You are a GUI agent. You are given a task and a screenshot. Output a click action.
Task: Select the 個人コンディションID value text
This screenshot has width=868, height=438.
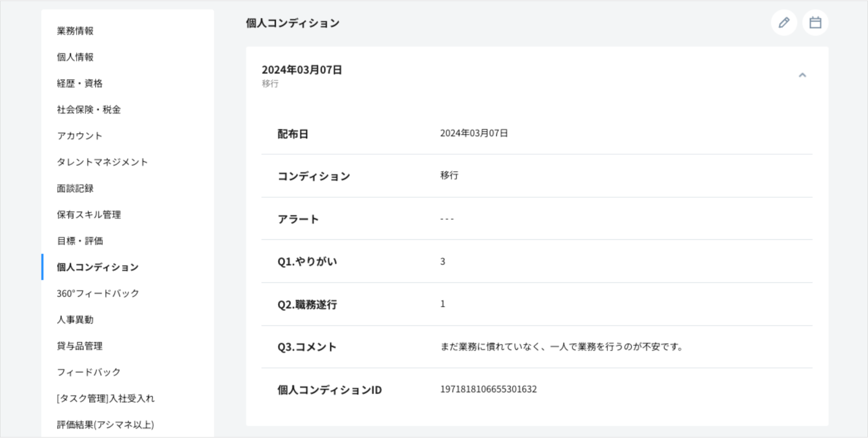coord(488,389)
